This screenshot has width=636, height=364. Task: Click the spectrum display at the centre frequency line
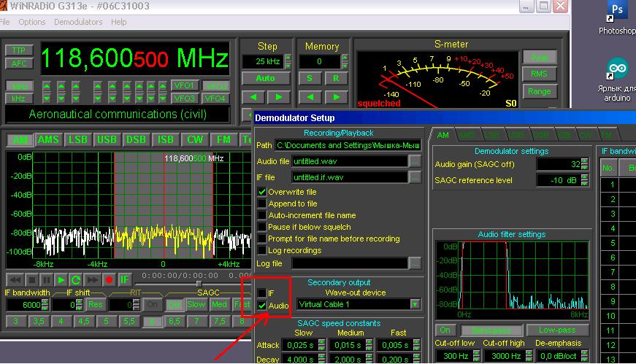click(164, 206)
